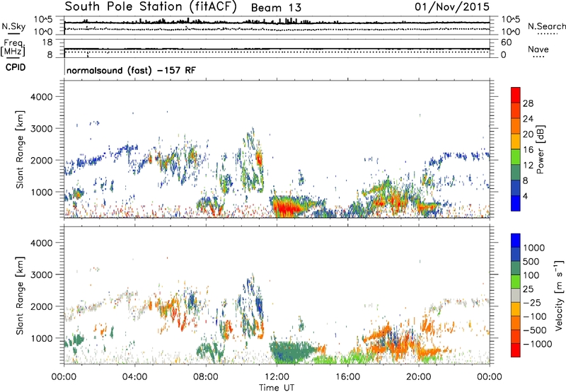Click the '10^5' label at top right
Screen dimensions: 566x392
tap(510, 20)
